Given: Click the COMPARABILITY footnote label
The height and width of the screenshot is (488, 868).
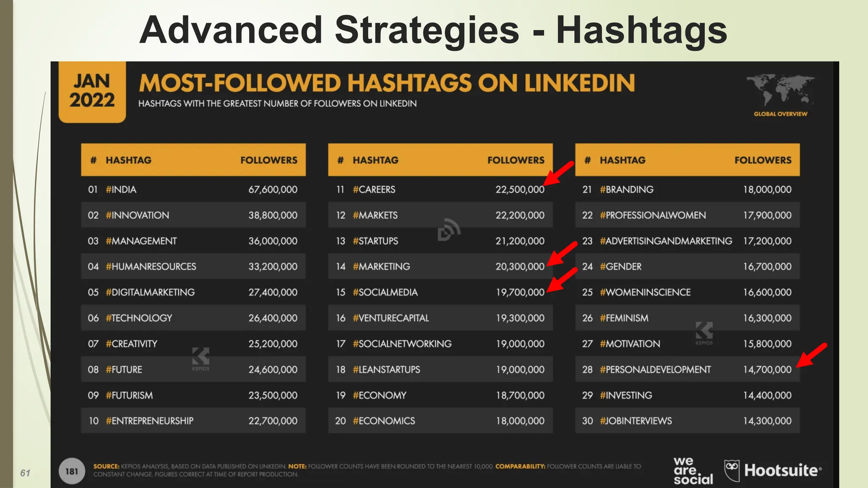Looking at the screenshot, I should 520,466.
